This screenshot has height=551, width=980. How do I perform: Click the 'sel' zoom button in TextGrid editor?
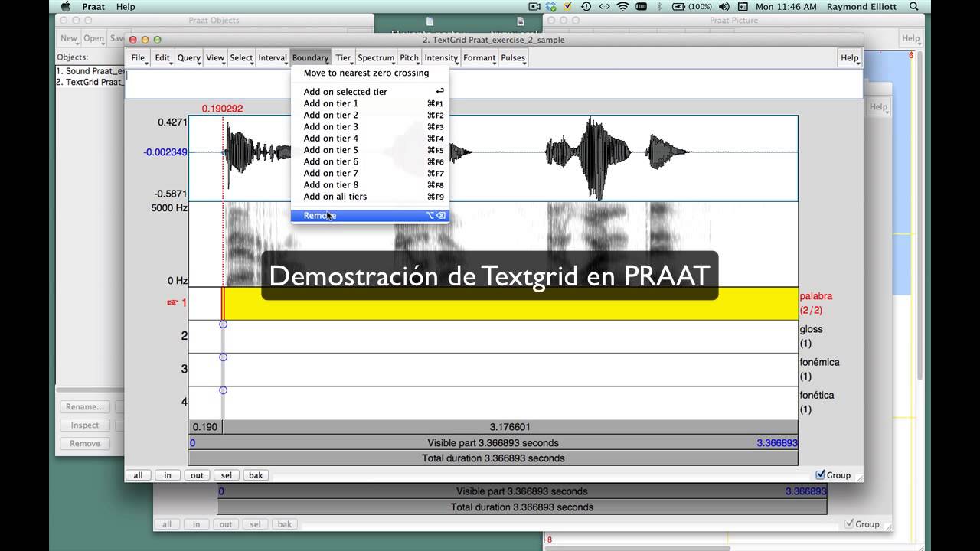(x=227, y=475)
